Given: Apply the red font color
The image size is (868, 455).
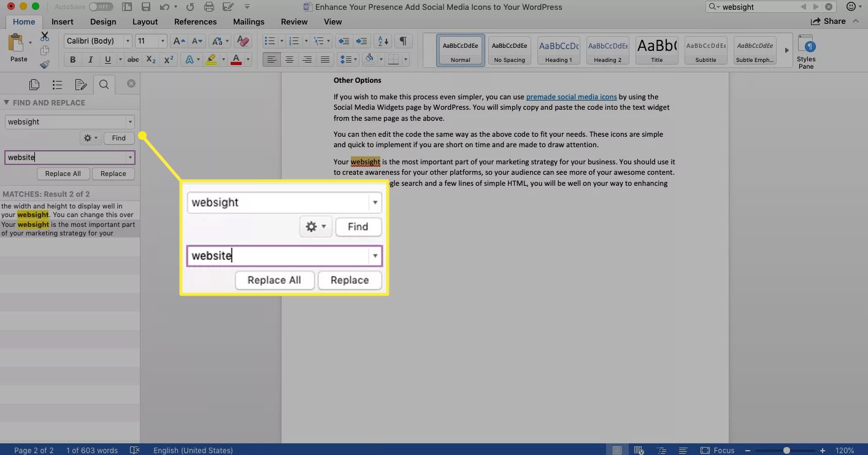Looking at the screenshot, I should coord(236,59).
